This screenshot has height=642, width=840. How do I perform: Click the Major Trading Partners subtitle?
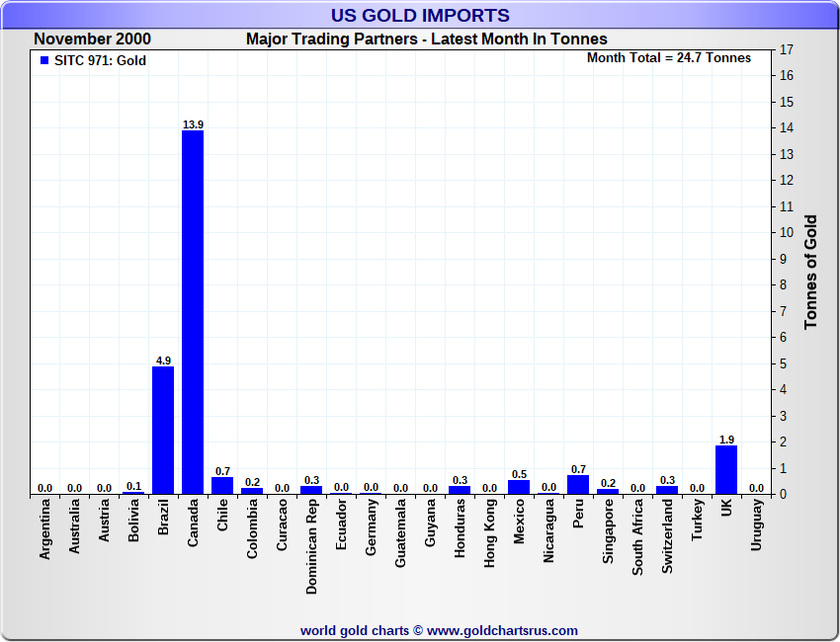(426, 40)
